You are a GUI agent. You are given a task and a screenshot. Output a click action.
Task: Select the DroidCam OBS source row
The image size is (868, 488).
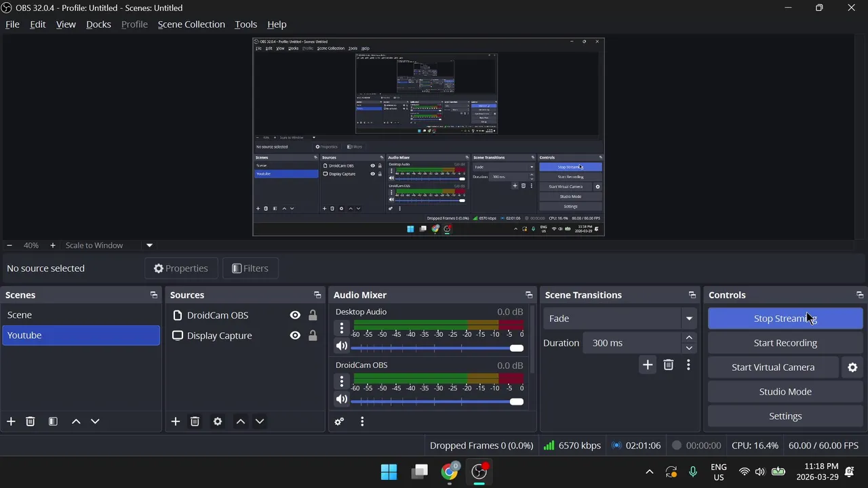245,315
